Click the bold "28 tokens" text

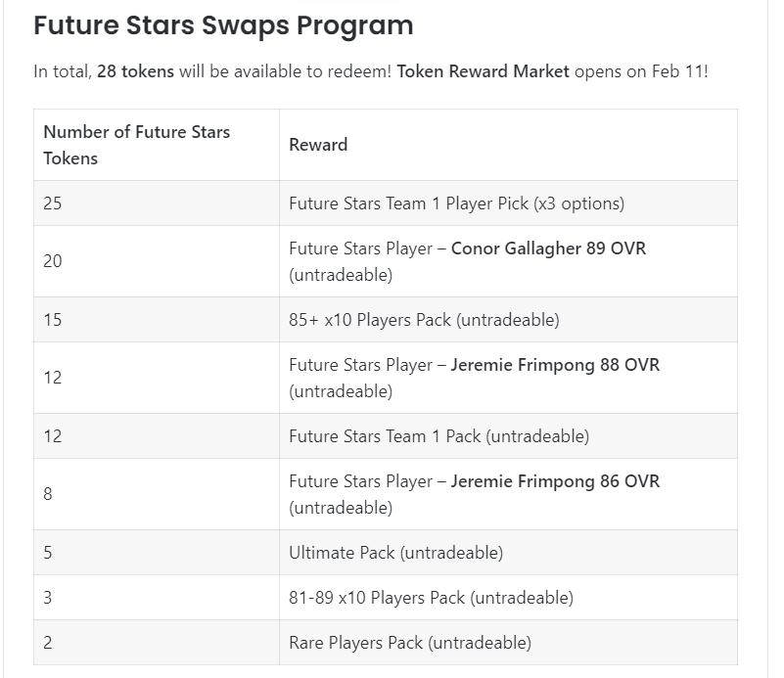point(135,72)
